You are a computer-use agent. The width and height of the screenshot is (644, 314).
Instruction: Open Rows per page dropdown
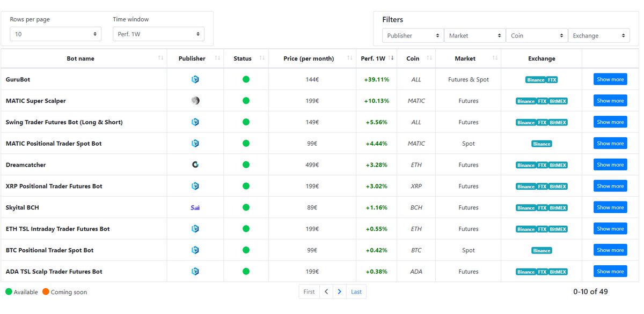point(56,34)
